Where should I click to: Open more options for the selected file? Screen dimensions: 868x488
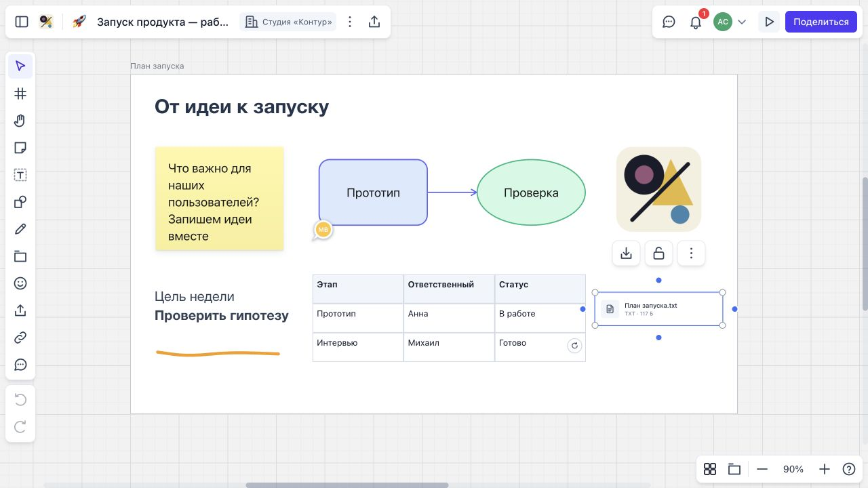point(691,253)
